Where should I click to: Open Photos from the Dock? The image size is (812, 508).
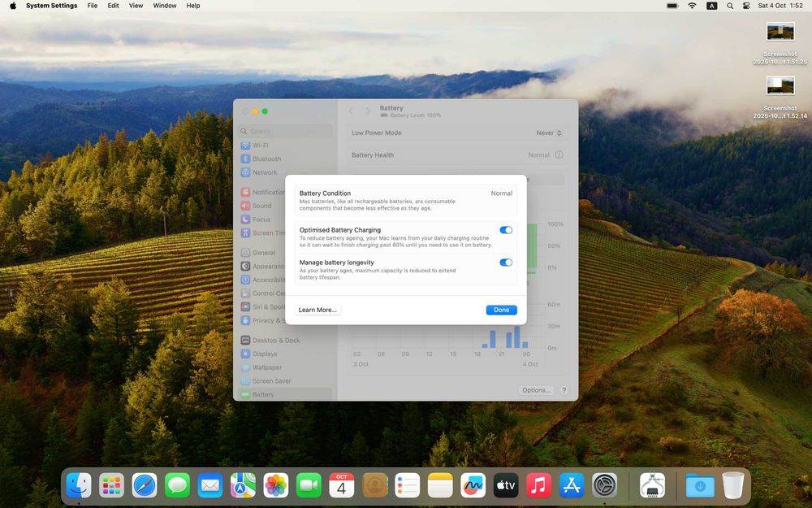pyautogui.click(x=276, y=486)
